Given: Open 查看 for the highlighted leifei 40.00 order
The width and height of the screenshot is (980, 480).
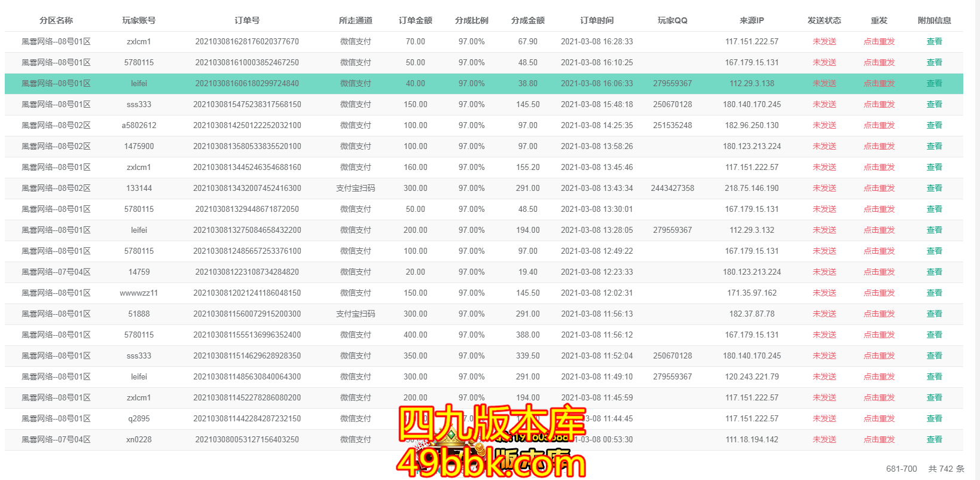Looking at the screenshot, I should (934, 84).
